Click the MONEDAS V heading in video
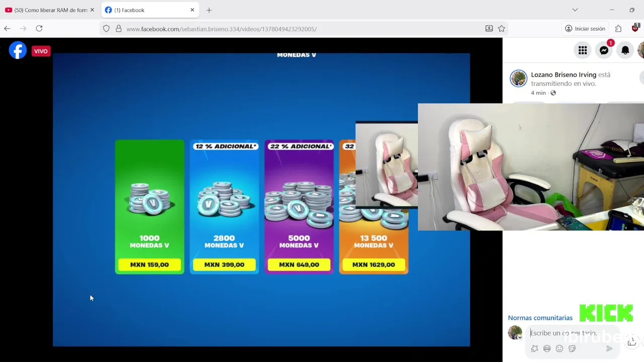Image resolution: width=644 pixels, height=362 pixels. (x=296, y=55)
